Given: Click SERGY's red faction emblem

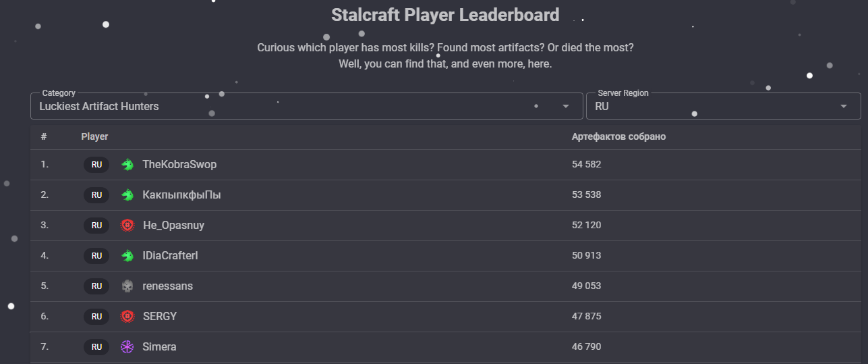Looking at the screenshot, I should [127, 317].
